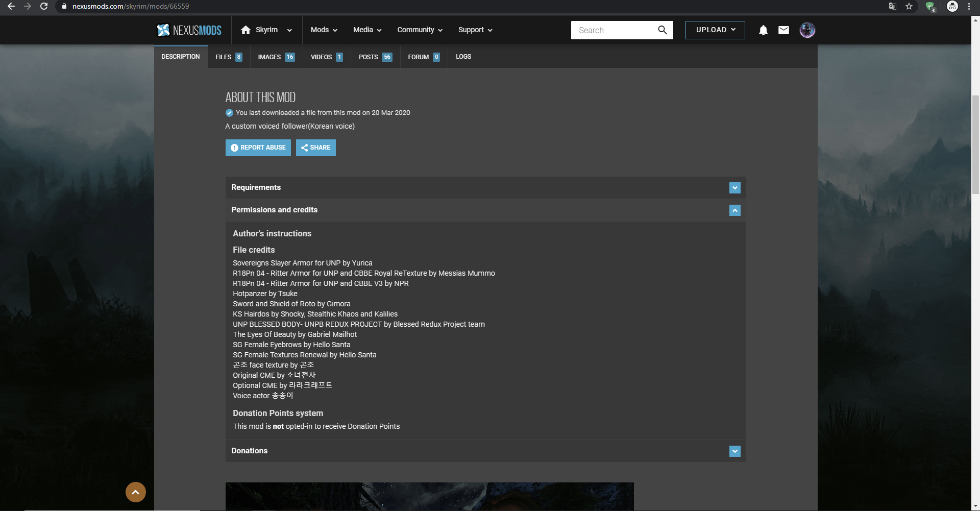
Task: Go forward in browser history
Action: (x=28, y=6)
